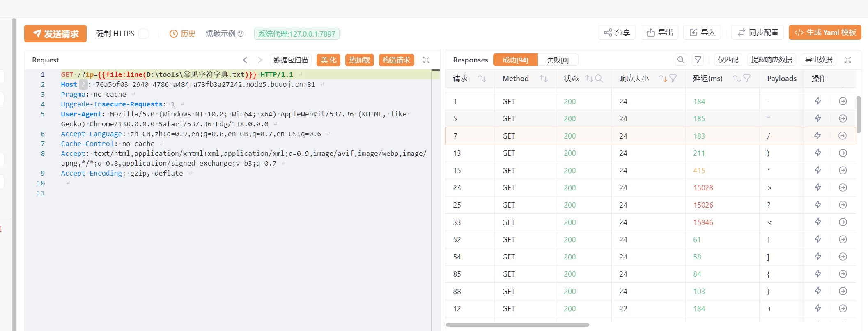
Task: Toggle 仅匹配 match-only filter
Action: 728,60
